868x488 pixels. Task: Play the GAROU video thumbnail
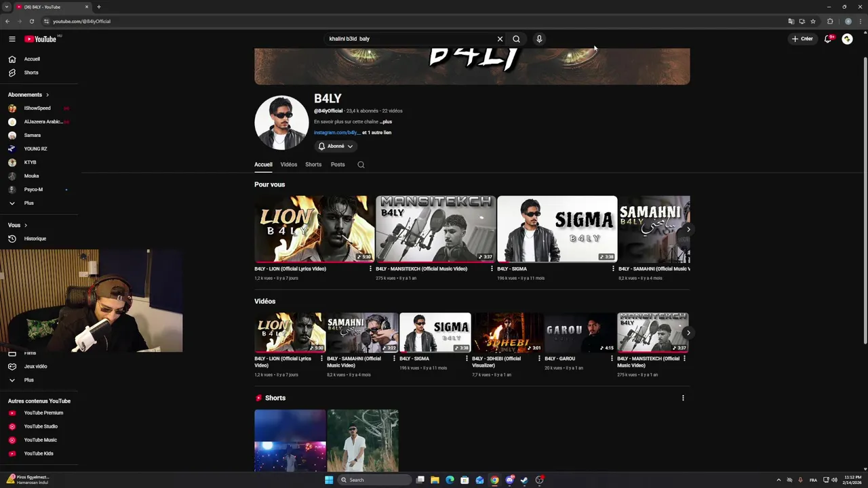(x=580, y=333)
